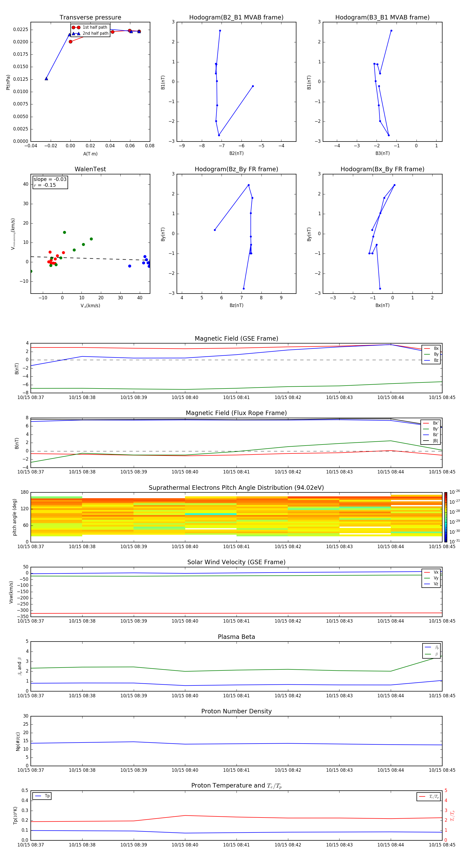Click the "Hodogram(B2_B1 MVAB frame)" title
The width and height of the screenshot is (473, 868).
point(236,17)
